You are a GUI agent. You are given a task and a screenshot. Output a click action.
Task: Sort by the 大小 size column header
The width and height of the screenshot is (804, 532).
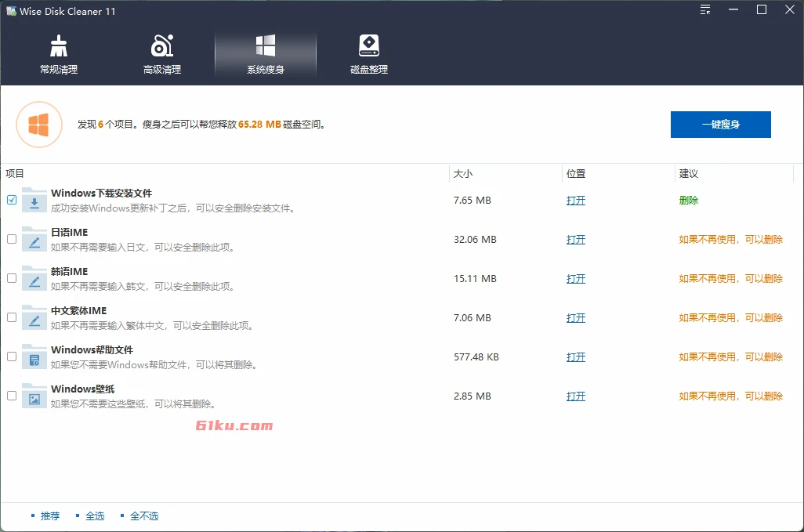point(463,174)
